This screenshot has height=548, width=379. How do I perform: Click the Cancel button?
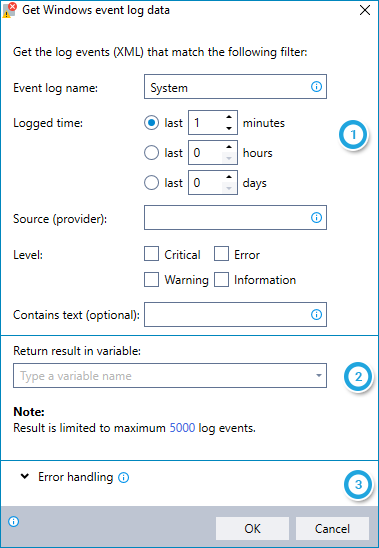coord(332,528)
